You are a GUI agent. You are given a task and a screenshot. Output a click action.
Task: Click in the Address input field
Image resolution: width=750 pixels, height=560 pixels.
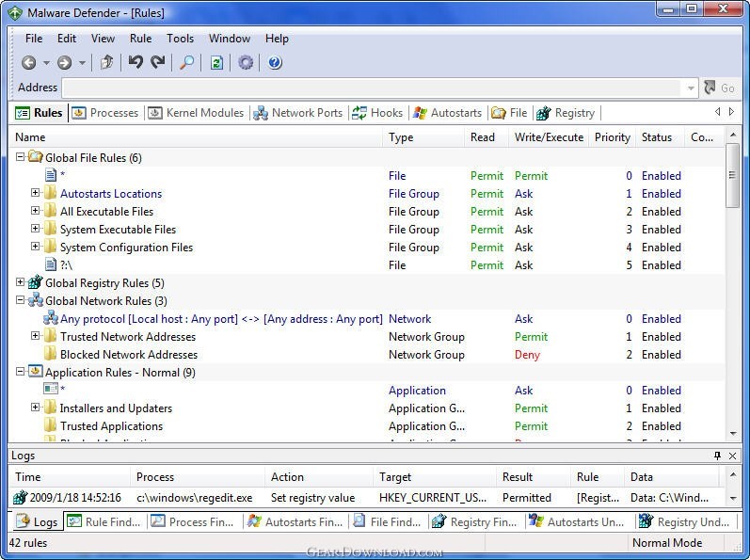coord(371,88)
